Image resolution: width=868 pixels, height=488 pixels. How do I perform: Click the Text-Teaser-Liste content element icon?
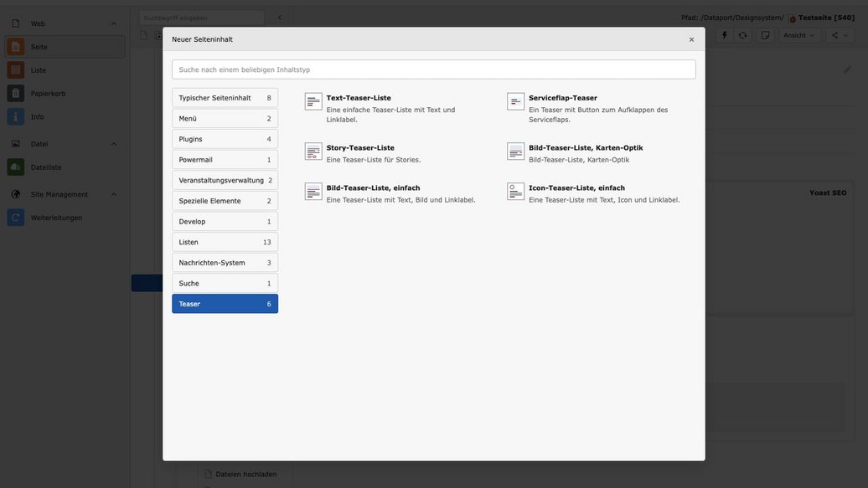coord(313,101)
